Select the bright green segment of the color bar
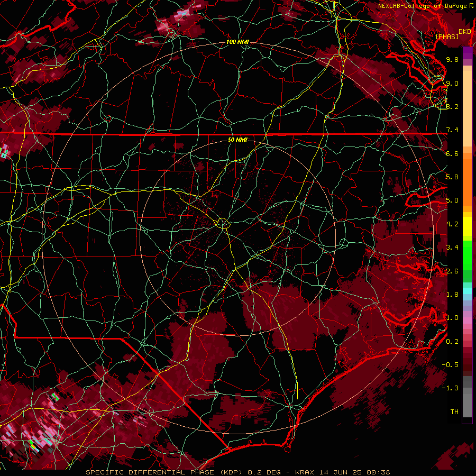Image resolution: width=476 pixels, height=476 pixels. [x=467, y=255]
